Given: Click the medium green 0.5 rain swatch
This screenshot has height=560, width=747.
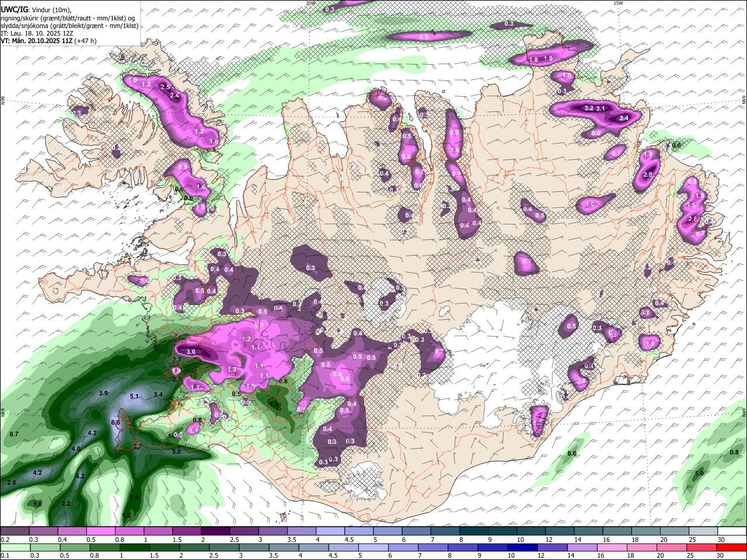Looking at the screenshot, I should click(76, 547).
